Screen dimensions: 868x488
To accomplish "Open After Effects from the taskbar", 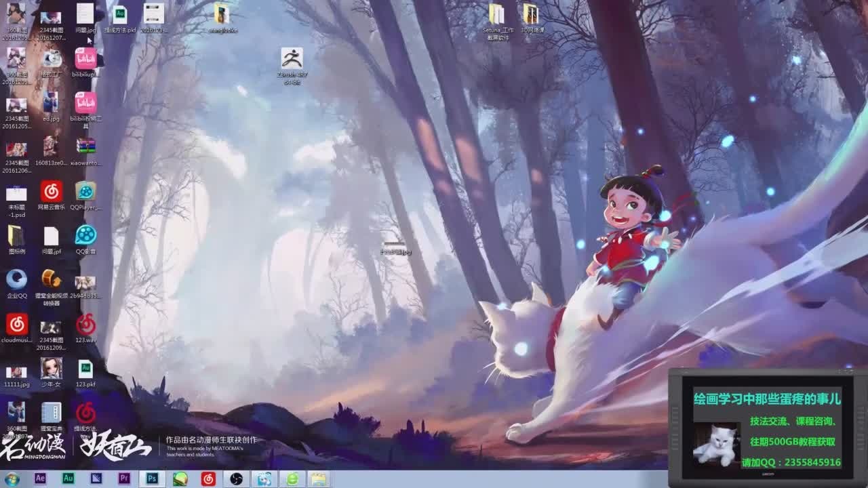I will pyautogui.click(x=40, y=479).
